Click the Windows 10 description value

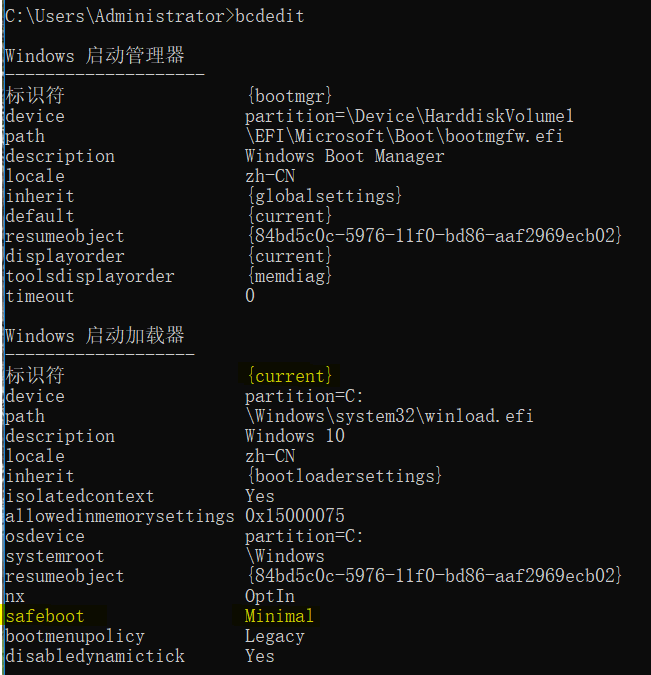(294, 436)
